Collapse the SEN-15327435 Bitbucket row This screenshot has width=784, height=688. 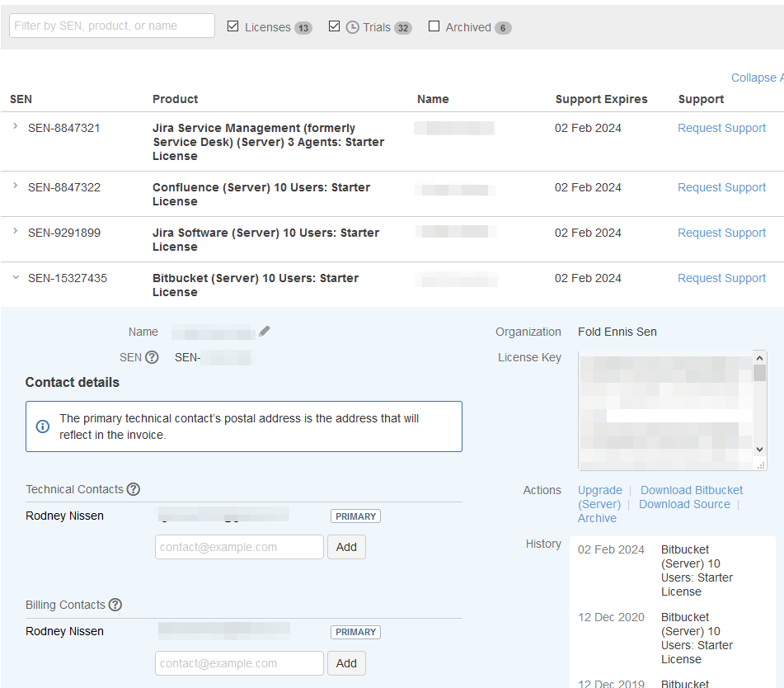pyautogui.click(x=16, y=278)
